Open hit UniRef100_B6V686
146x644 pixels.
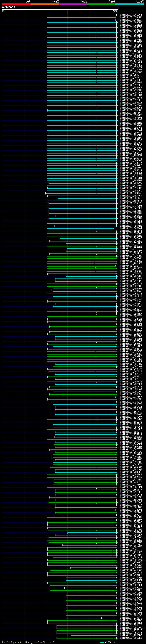[131, 22]
